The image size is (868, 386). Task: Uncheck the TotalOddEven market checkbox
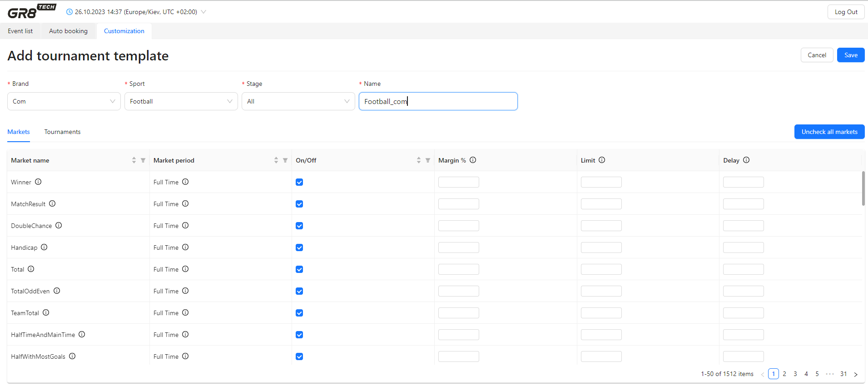299,291
